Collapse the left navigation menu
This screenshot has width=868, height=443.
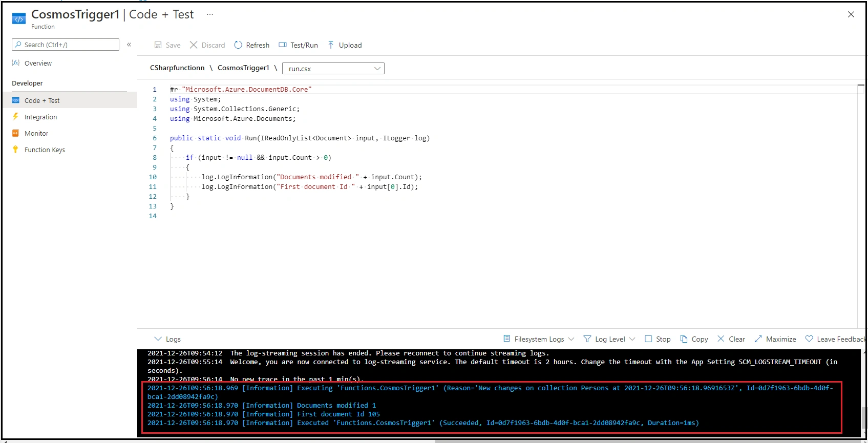click(129, 45)
